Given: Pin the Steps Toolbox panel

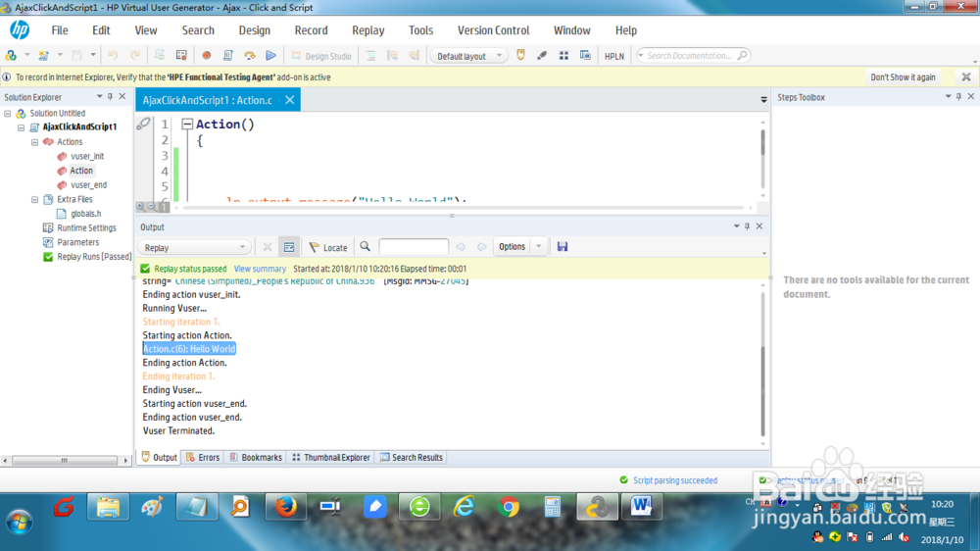Looking at the screenshot, I should pos(958,97).
